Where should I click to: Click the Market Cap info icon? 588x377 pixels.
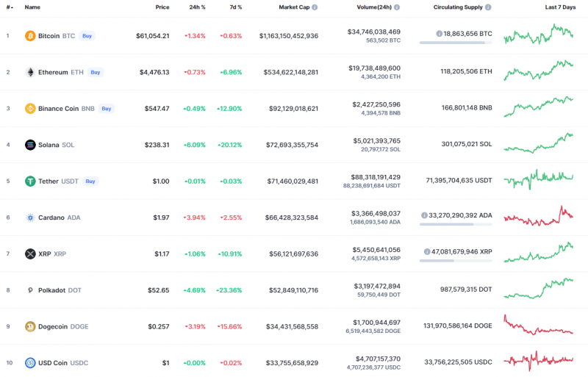(315, 7)
